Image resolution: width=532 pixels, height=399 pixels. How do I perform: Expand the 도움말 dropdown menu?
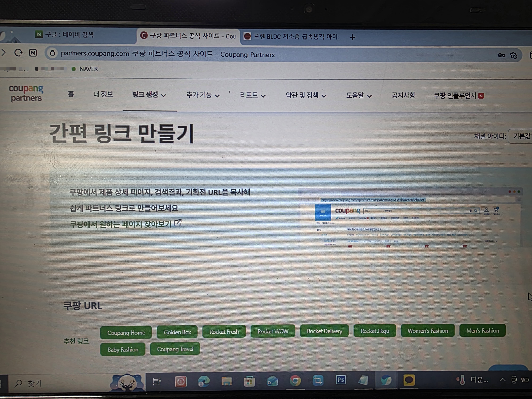(x=359, y=96)
